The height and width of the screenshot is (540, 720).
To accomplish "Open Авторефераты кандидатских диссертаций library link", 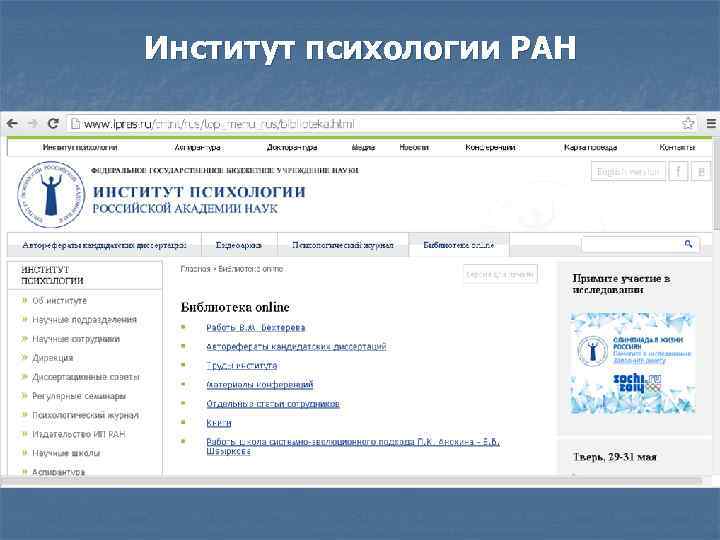I will [x=296, y=347].
